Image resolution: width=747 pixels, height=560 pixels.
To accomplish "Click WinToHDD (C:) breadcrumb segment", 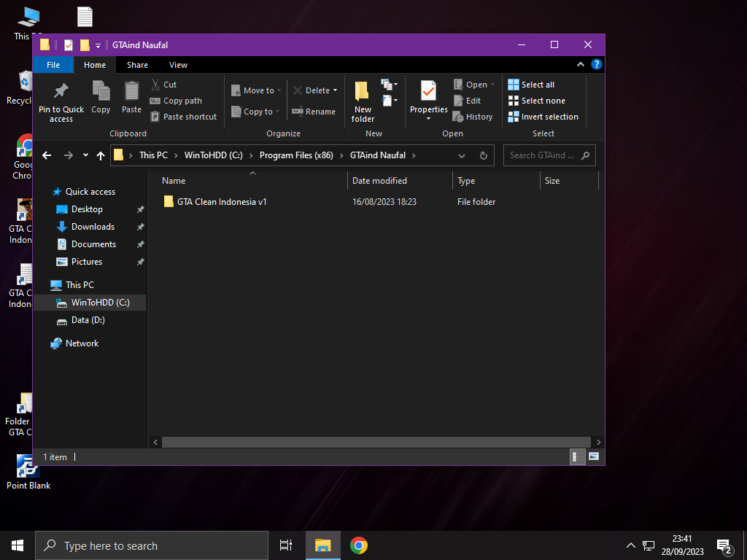I will click(x=214, y=155).
